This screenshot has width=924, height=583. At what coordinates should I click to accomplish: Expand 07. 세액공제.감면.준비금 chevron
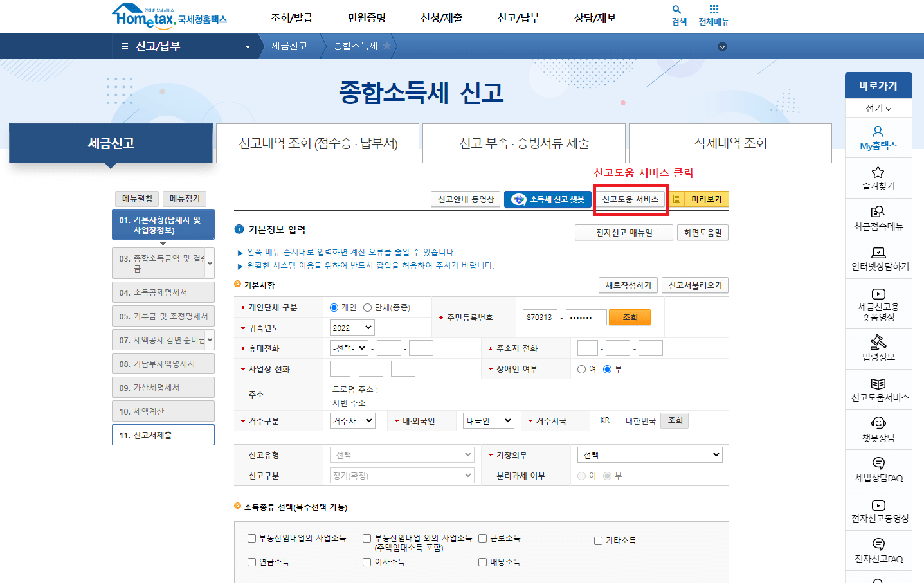point(210,340)
